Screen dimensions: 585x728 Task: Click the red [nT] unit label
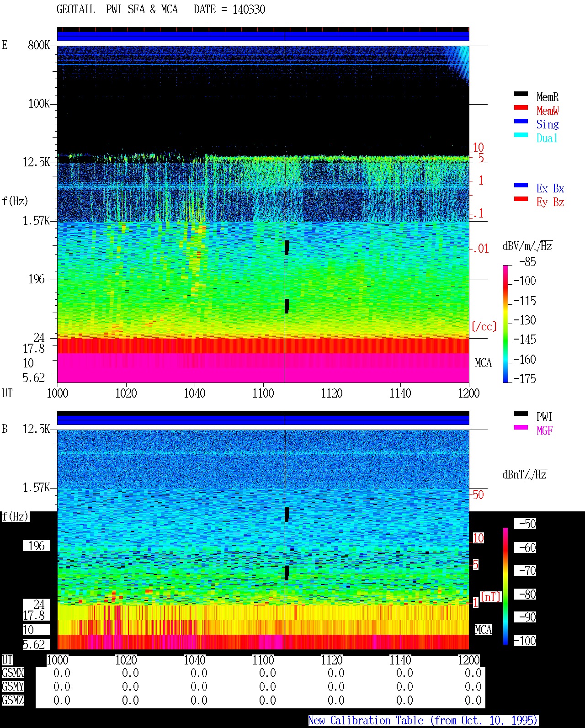tap(491, 597)
